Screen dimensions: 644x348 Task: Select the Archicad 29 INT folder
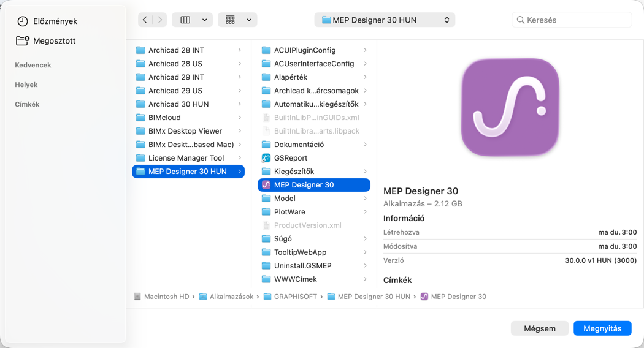pyautogui.click(x=188, y=77)
